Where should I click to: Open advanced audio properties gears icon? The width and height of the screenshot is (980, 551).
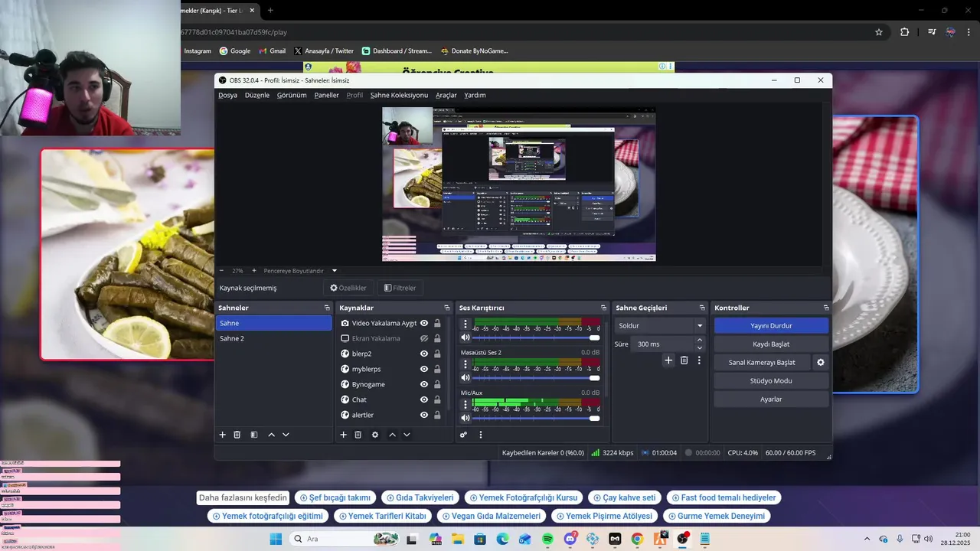(464, 435)
